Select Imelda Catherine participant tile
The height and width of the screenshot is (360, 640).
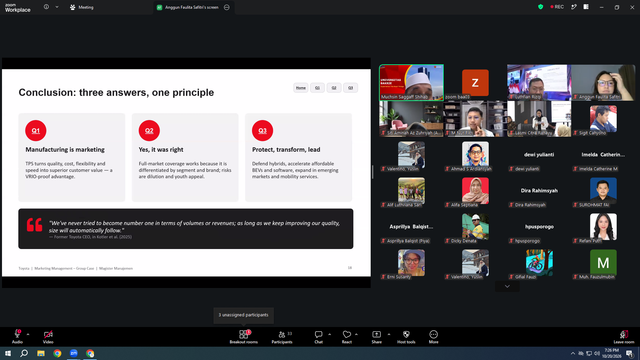coord(603,155)
